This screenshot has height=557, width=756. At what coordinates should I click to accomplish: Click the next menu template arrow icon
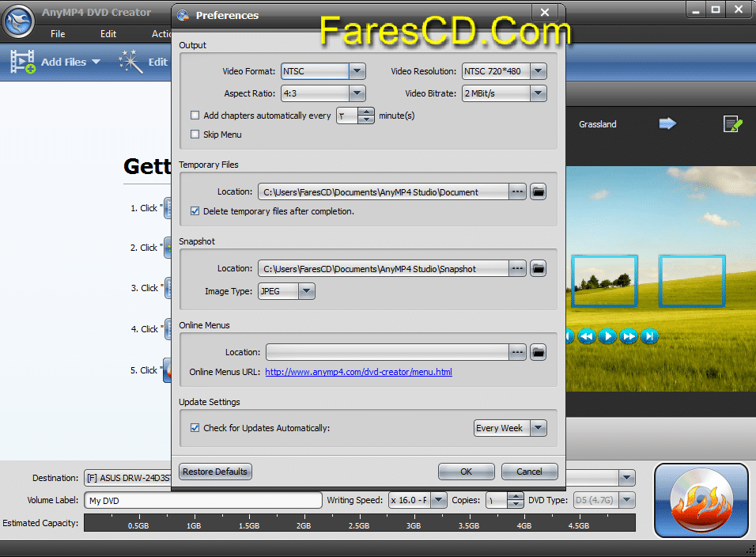[667, 124]
